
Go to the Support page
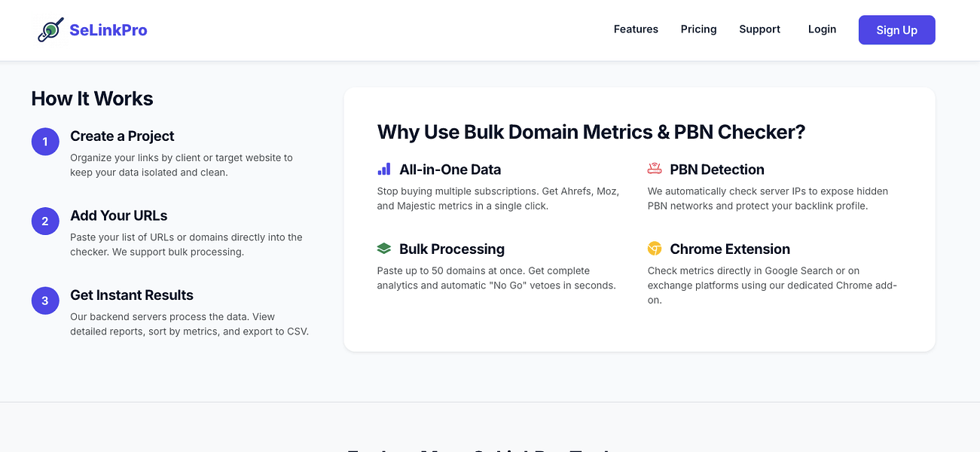tap(759, 29)
